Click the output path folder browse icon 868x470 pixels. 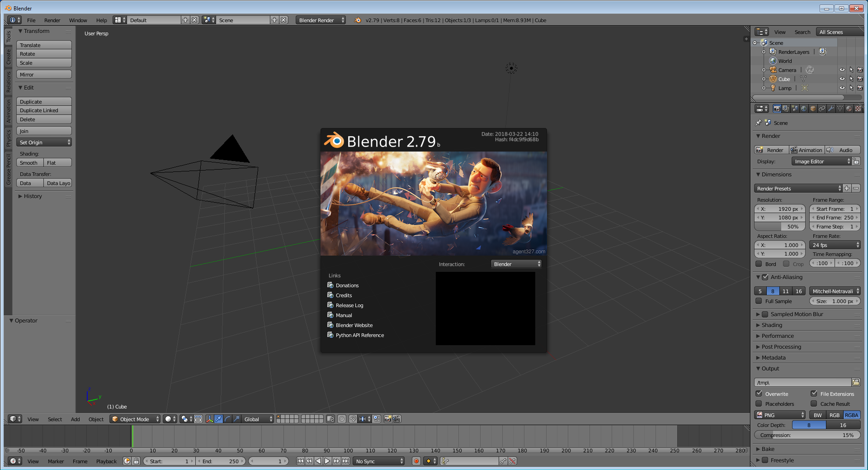point(856,382)
